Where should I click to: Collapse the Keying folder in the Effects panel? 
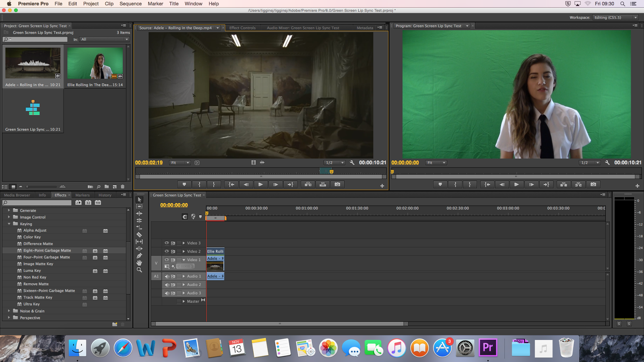click(9, 224)
